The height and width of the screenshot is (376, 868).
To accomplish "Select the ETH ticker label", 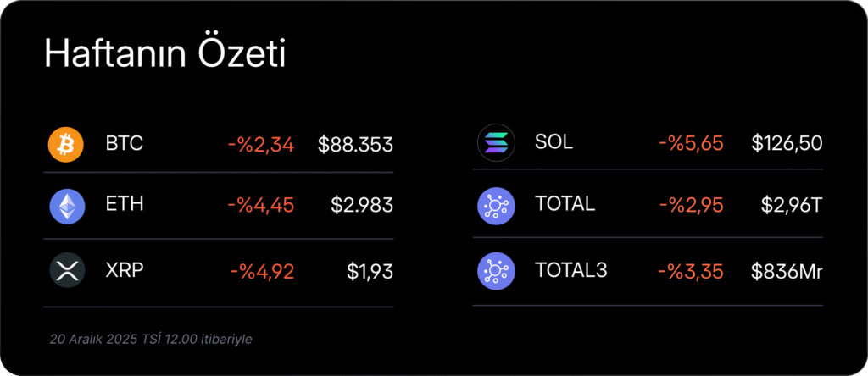I will [125, 205].
